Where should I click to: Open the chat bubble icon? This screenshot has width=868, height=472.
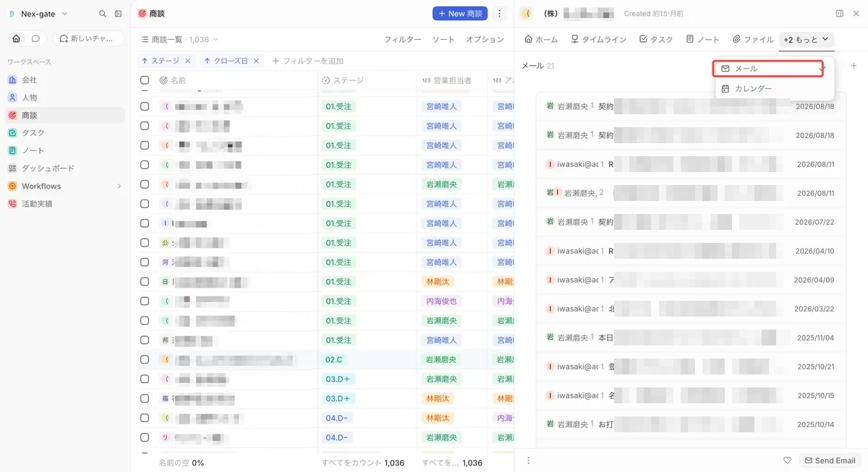[x=34, y=38]
